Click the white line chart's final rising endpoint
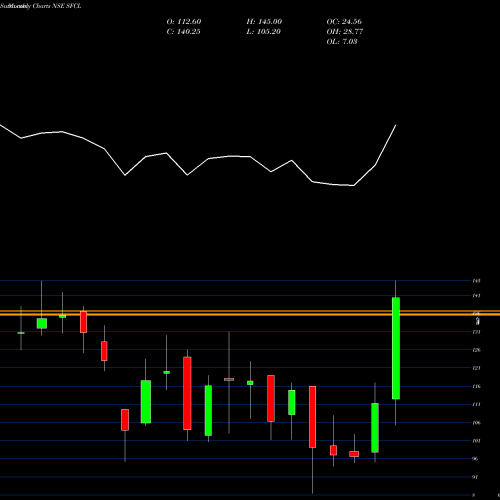Image resolution: width=500 pixels, height=500 pixels. (396, 125)
